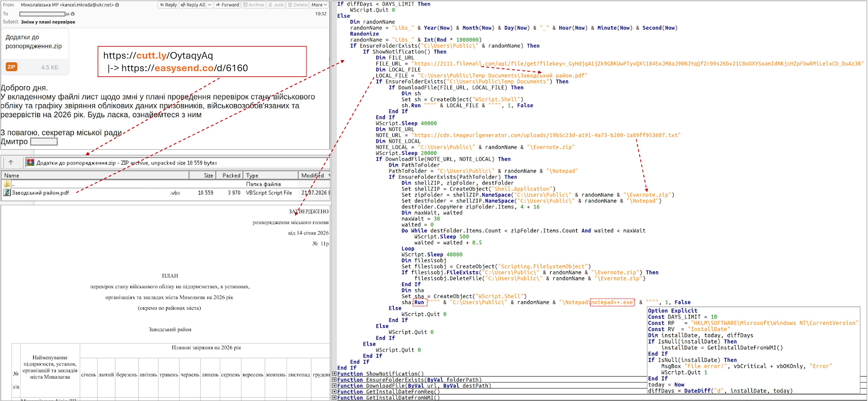
Task: Click the FILE_URL filemail.com string in the code
Action: pos(638,63)
